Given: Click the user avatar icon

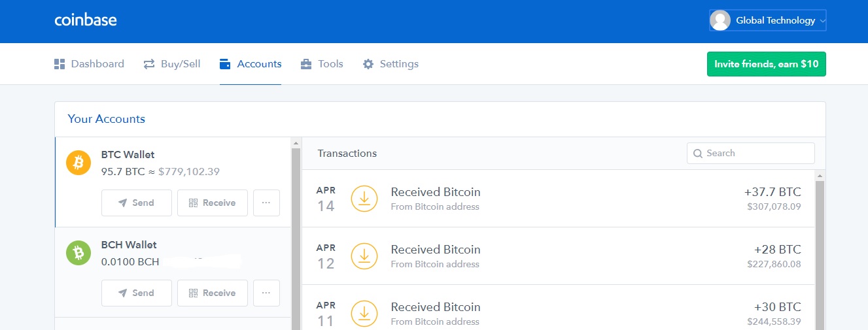Looking at the screenshot, I should (x=720, y=20).
